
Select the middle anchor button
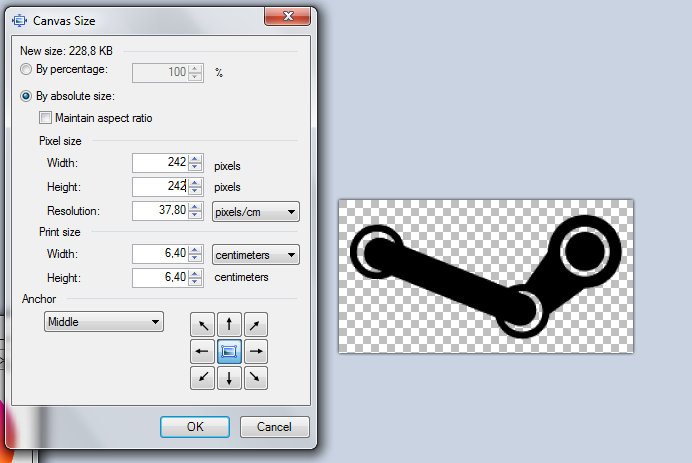[229, 351]
